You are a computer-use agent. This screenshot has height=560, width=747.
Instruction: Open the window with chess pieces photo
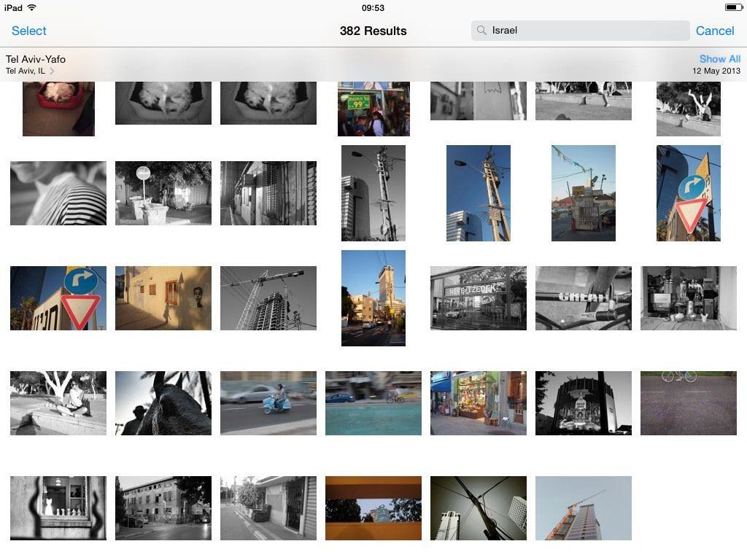click(x=58, y=508)
